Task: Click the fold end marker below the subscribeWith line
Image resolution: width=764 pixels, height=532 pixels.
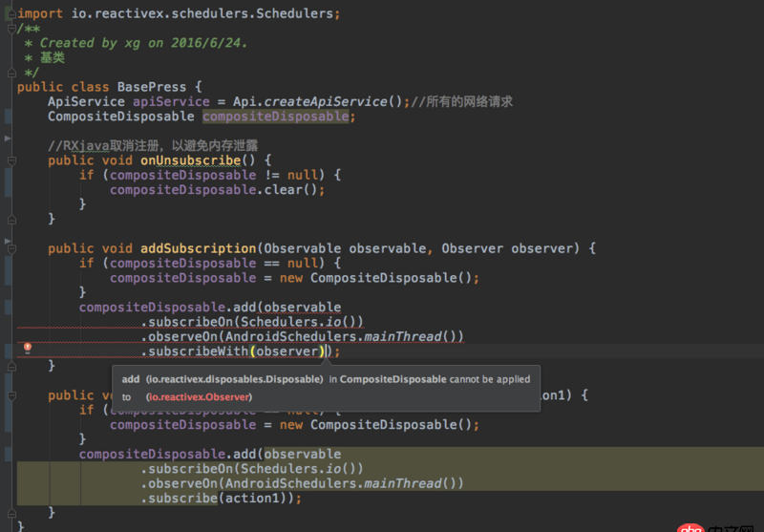Action: point(11,367)
